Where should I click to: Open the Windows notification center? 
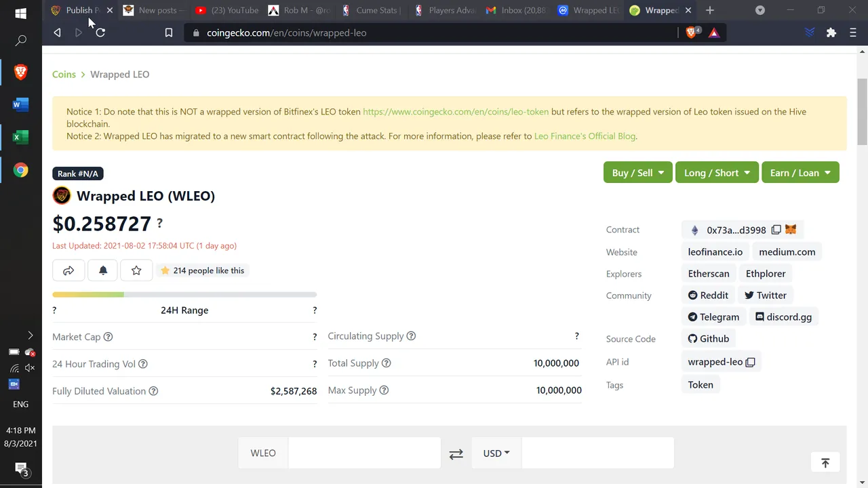(x=21, y=469)
